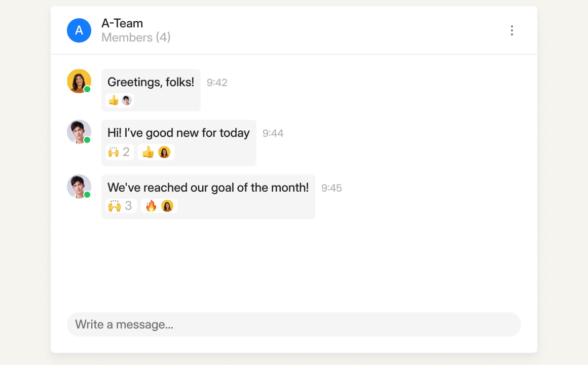Open woman's avatar beside Greetings message
Screen dimensions: 588x365
(79, 81)
